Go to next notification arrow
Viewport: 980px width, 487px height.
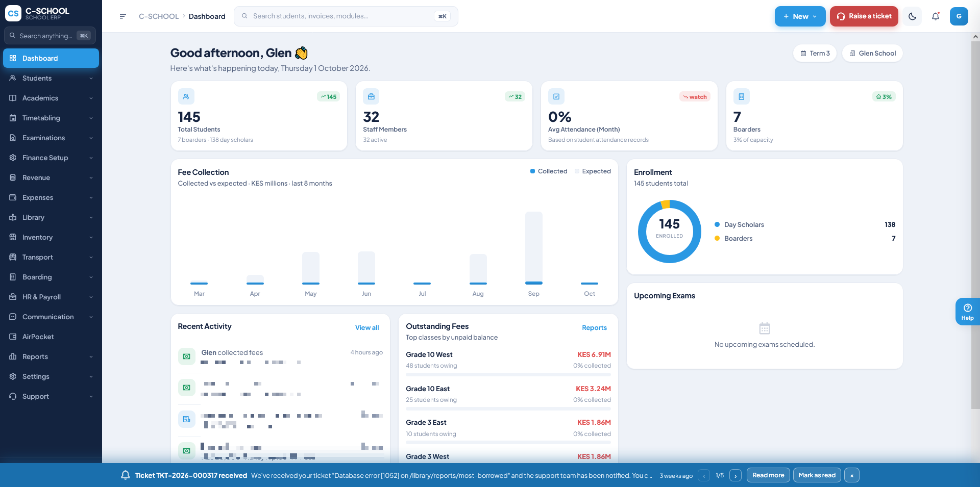(x=736, y=475)
